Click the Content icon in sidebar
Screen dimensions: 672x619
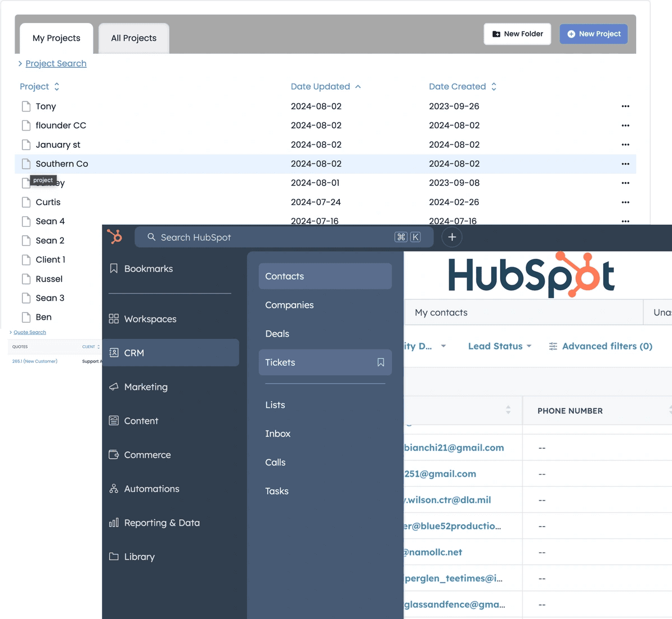click(114, 421)
